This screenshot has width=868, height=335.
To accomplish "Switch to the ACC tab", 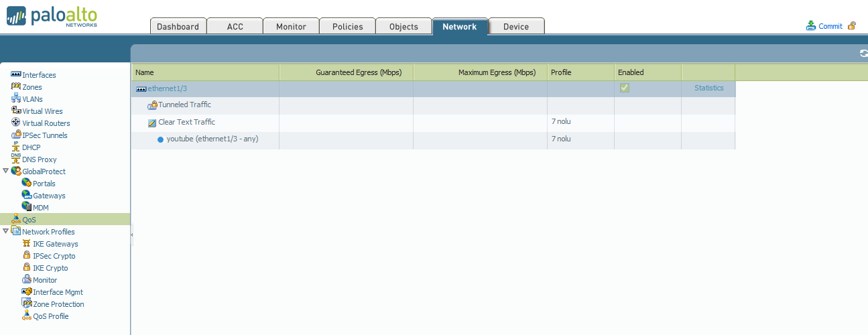I will coord(235,26).
